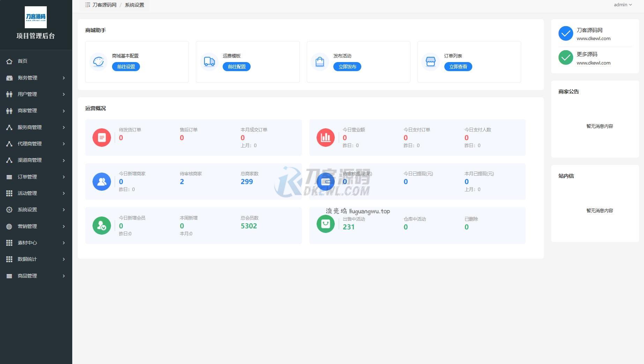The width and height of the screenshot is (644, 364).
Task: Click the 总会员数 value 5302
Action: pos(249,226)
